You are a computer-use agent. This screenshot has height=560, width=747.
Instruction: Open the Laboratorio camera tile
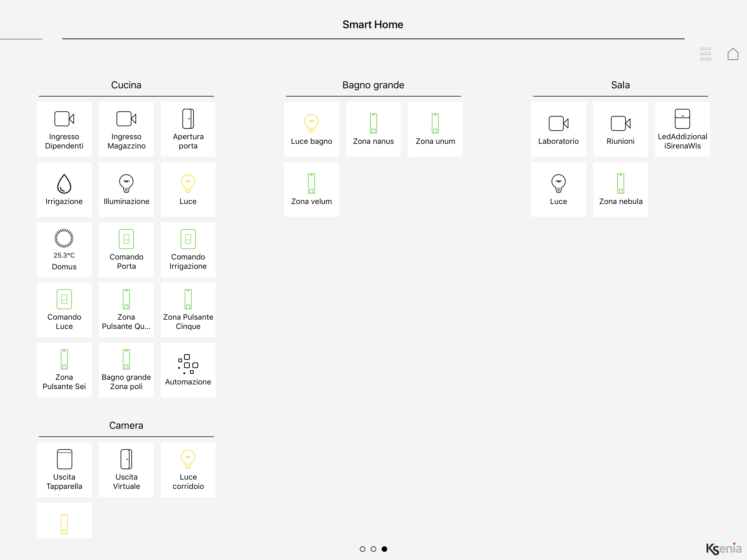pos(559,129)
